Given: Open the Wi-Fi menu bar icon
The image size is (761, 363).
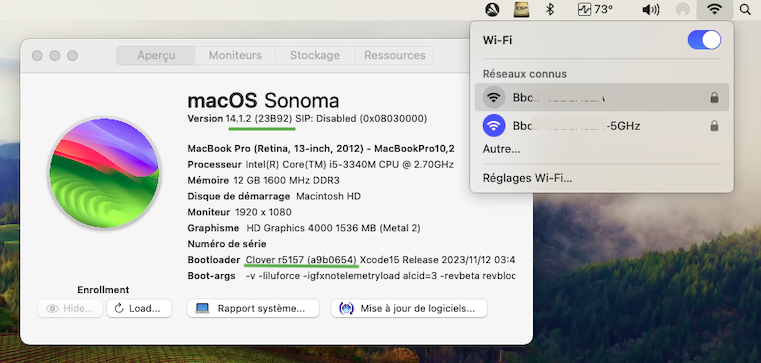Looking at the screenshot, I should click(x=714, y=9).
